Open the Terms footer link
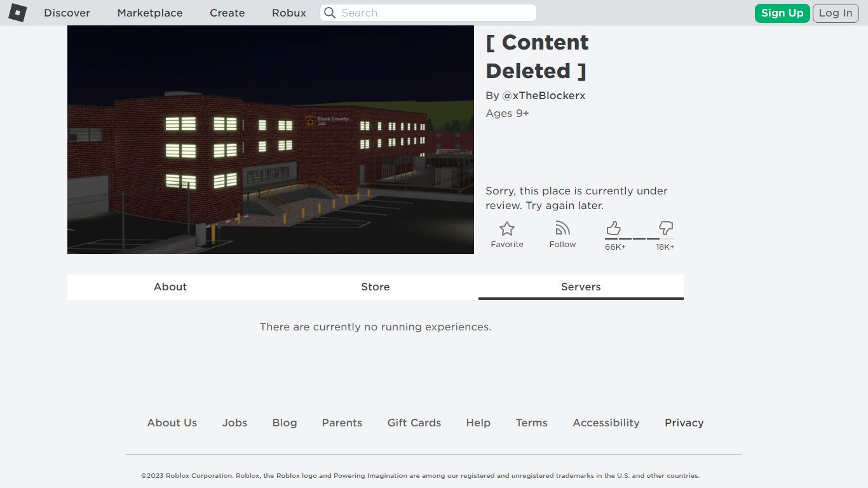The height and width of the screenshot is (488, 868). tap(531, 423)
